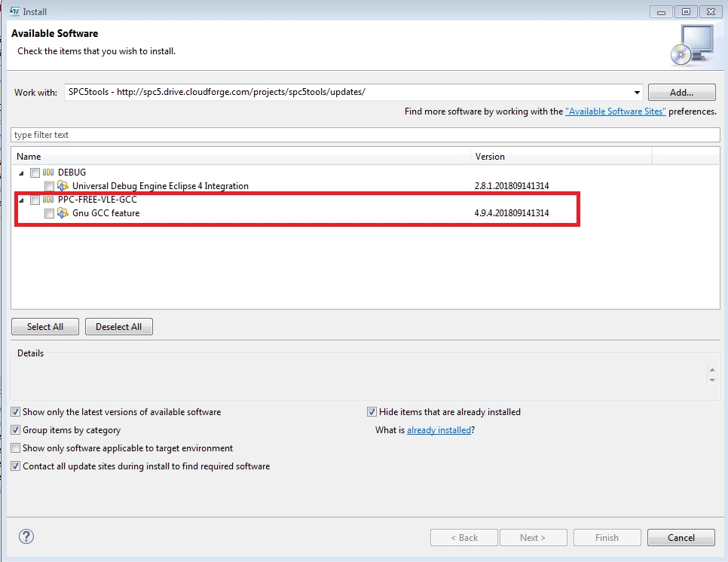Click the Universal Debug Engine feature icon
Screen dimensions: 728x562
[x=63, y=186]
